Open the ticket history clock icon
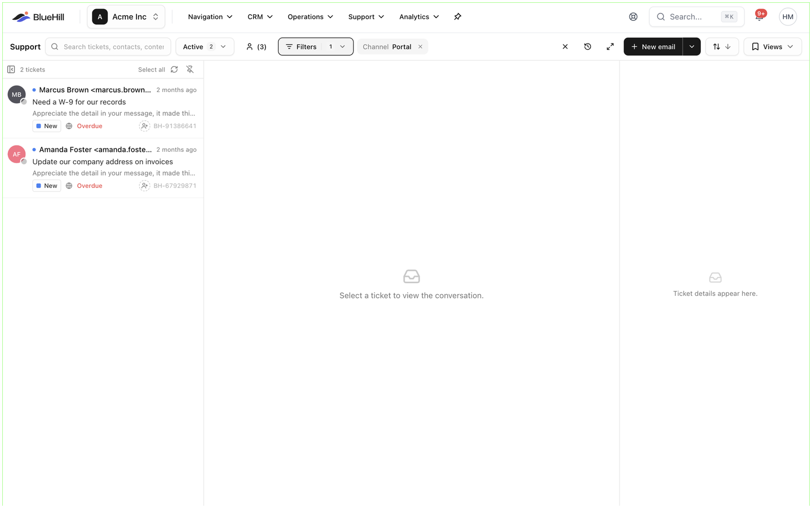This screenshot has height=508, width=812. (x=588, y=47)
